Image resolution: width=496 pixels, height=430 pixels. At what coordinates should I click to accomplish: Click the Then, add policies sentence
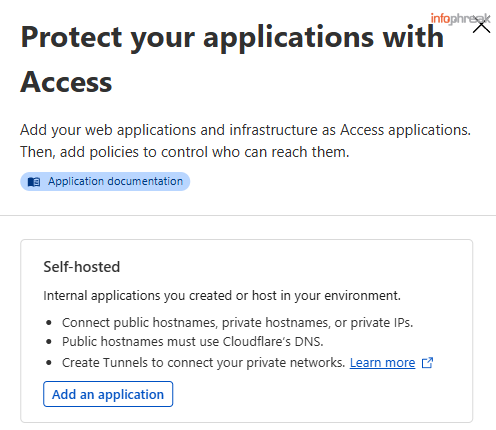coord(185,152)
